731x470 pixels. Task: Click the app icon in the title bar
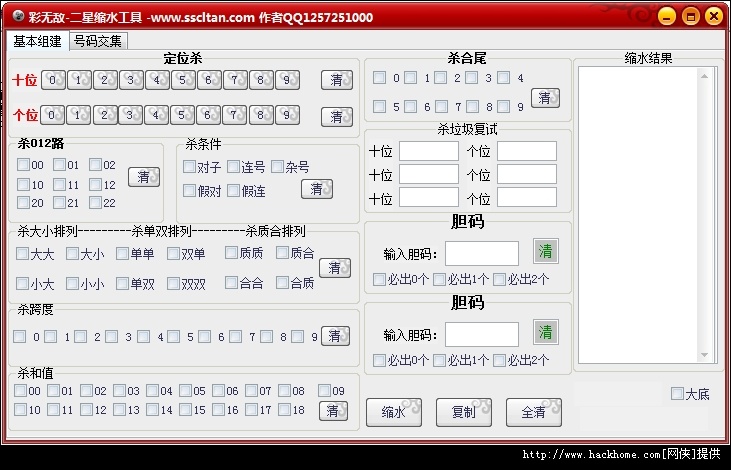[18, 16]
